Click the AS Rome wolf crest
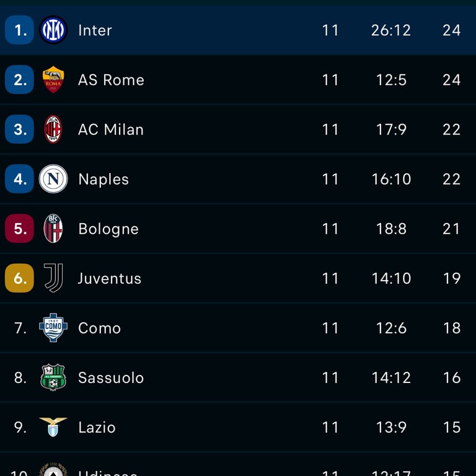Viewport: 476px width, 476px height. click(53, 79)
